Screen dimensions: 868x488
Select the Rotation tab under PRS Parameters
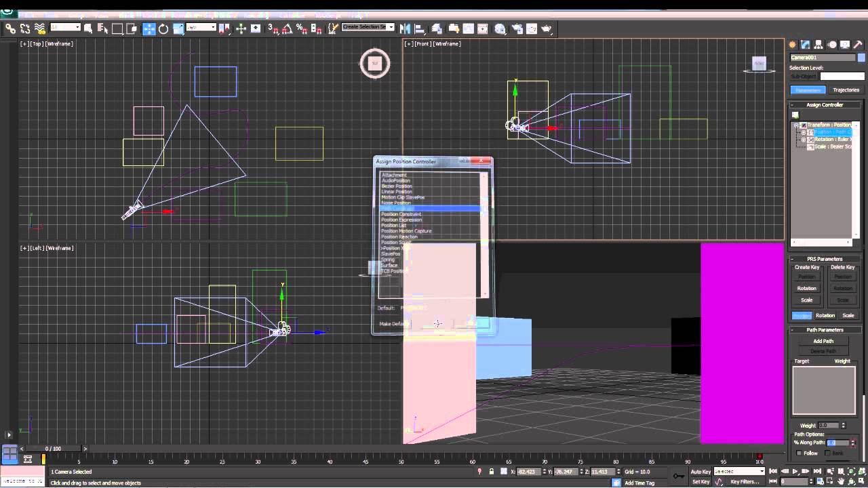[825, 316]
